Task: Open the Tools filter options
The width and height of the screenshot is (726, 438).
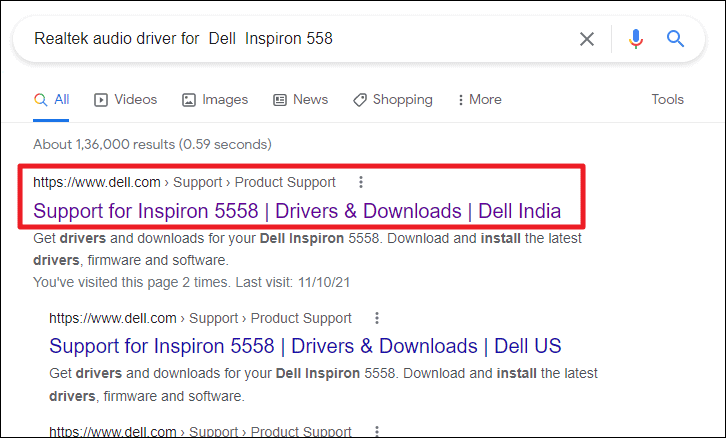Action: (x=667, y=100)
